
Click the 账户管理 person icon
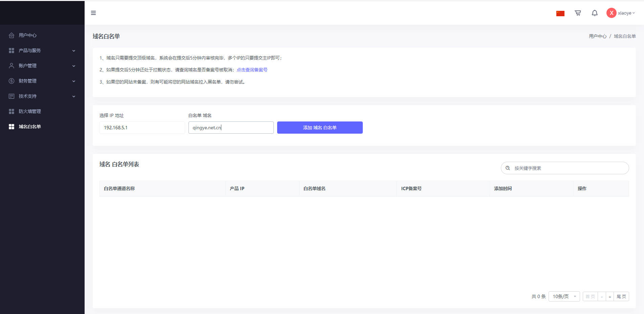[12, 66]
